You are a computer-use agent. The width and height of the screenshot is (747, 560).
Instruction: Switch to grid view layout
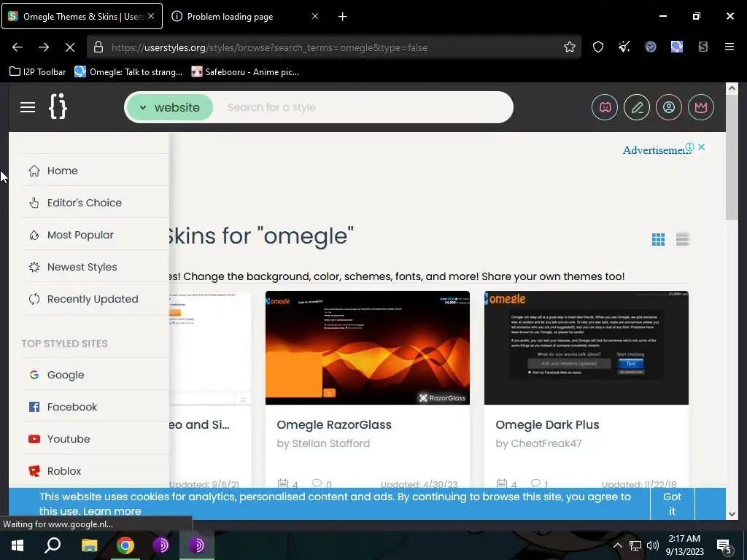659,239
